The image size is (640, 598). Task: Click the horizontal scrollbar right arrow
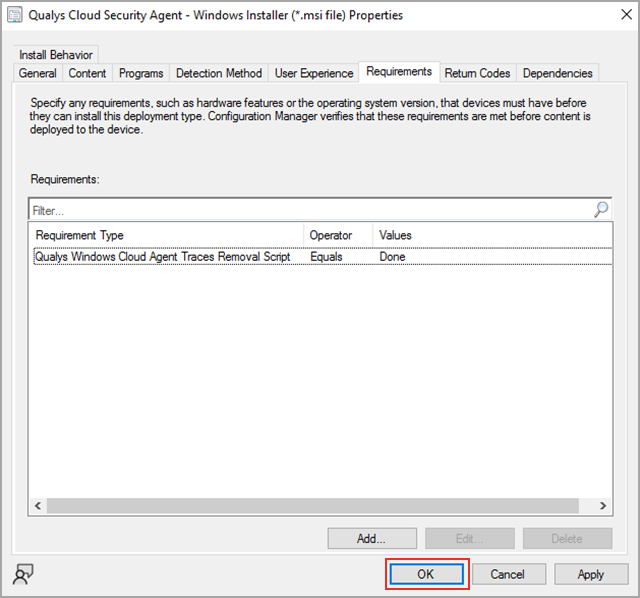pyautogui.click(x=603, y=505)
